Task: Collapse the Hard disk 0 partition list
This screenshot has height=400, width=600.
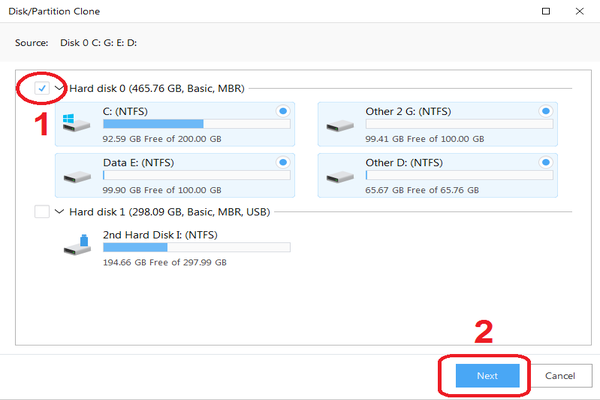Action: pos(59,88)
